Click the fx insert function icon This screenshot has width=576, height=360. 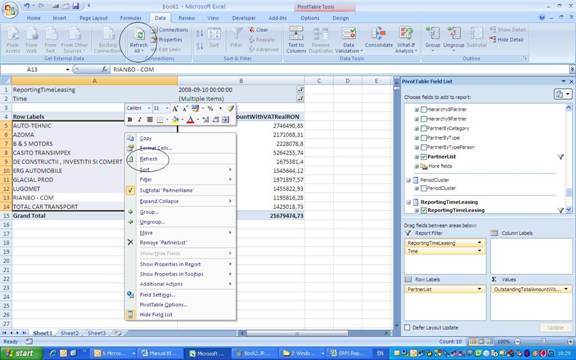[105, 69]
